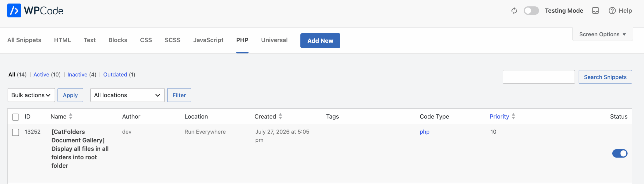The height and width of the screenshot is (184, 644).
Task: Focus the snippet search input field
Action: 539,77
